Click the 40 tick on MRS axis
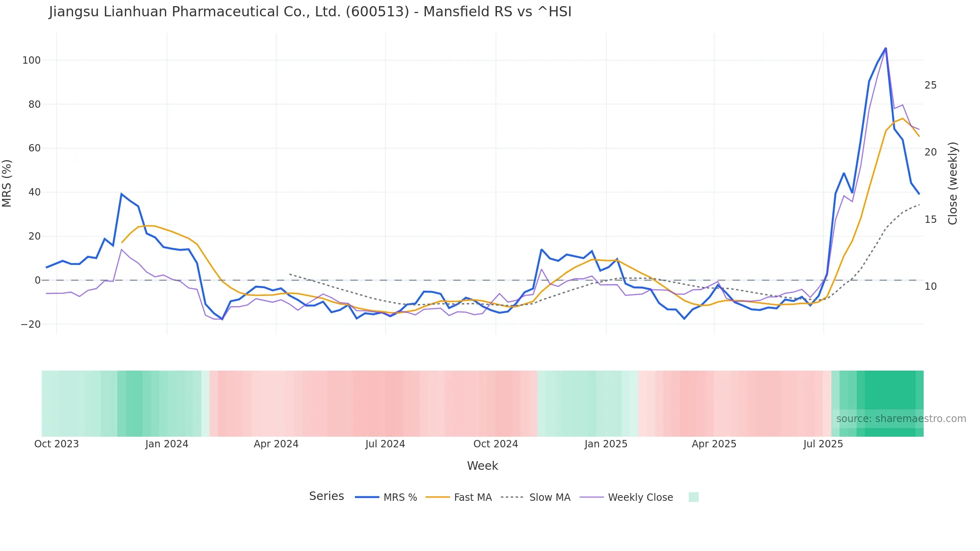Viewport: 980px width, 551px height. pyautogui.click(x=34, y=192)
